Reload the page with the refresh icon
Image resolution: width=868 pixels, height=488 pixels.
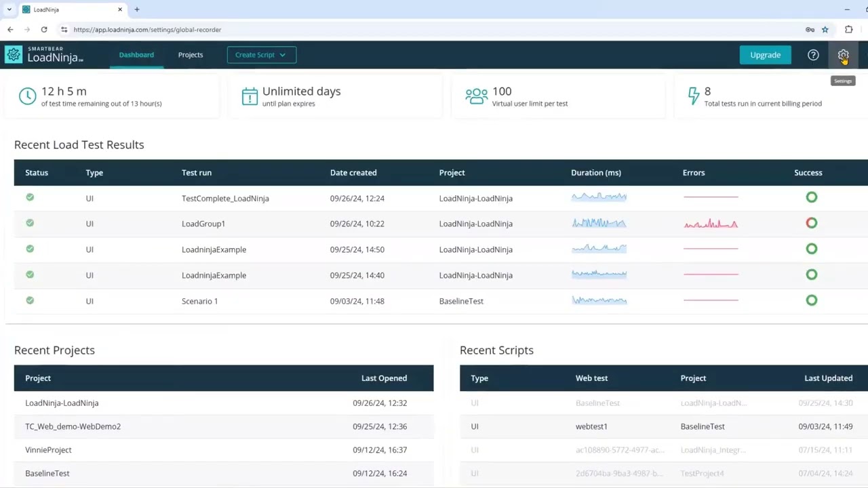[44, 30]
